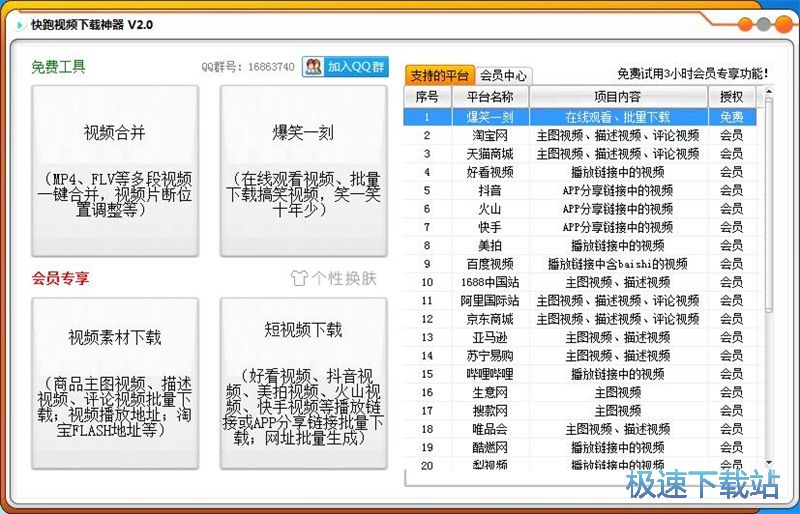Image resolution: width=800 pixels, height=514 pixels.
Task: Click the 会员专享 section heading
Action: tap(60, 278)
